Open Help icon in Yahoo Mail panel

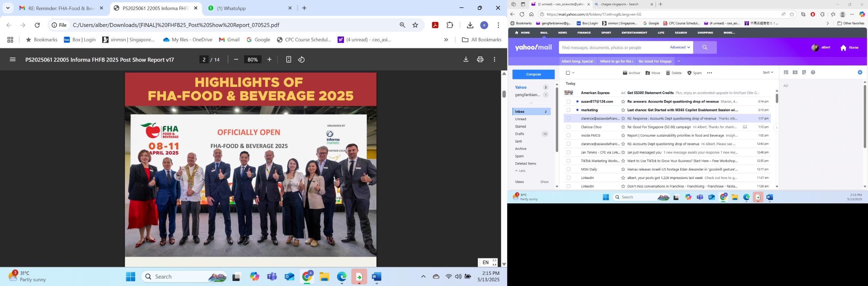pyautogui.click(x=813, y=72)
